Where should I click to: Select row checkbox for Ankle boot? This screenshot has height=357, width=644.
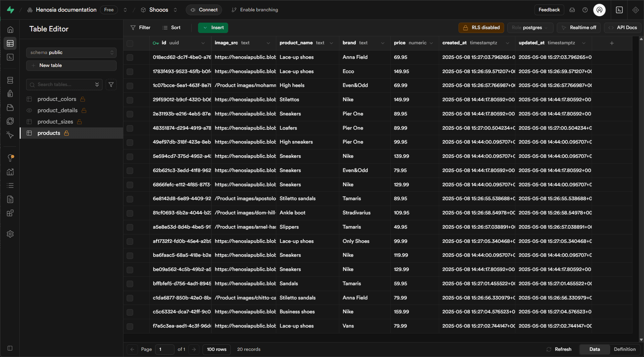click(130, 213)
